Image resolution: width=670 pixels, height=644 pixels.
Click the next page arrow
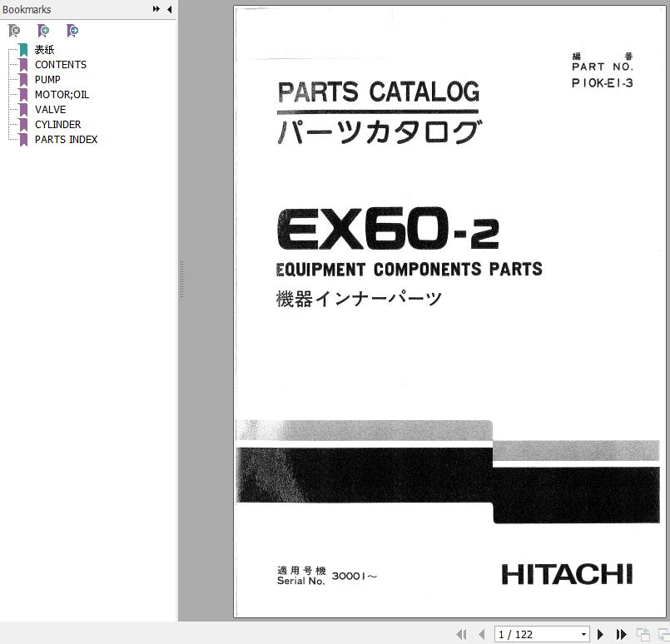tap(600, 634)
